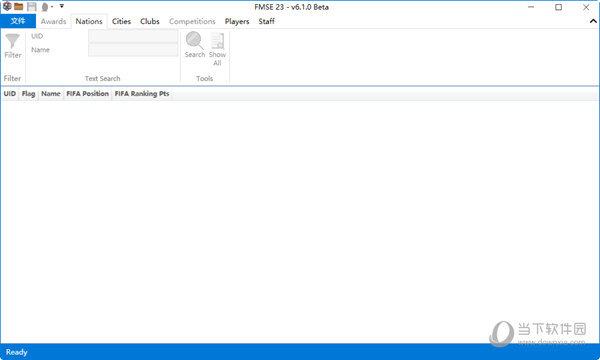Open file using the folder icon
Image resolution: width=600 pixels, height=360 pixels.
tap(18, 7)
